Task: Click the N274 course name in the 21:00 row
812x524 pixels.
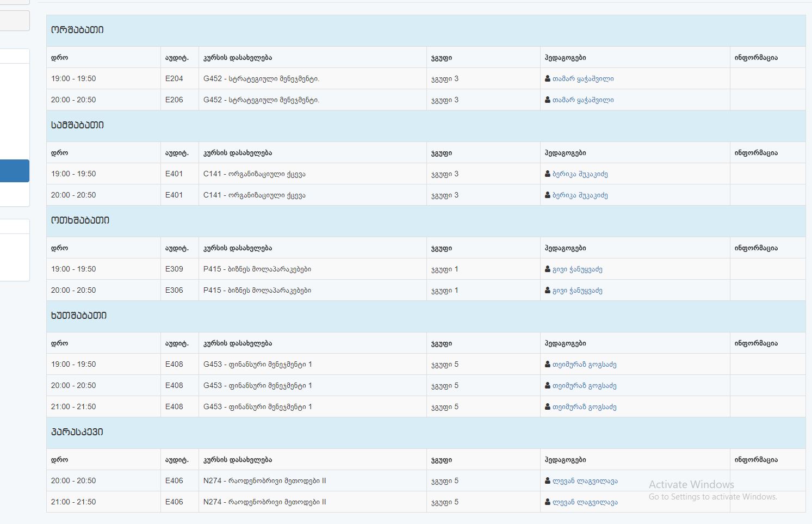Action: point(265,502)
